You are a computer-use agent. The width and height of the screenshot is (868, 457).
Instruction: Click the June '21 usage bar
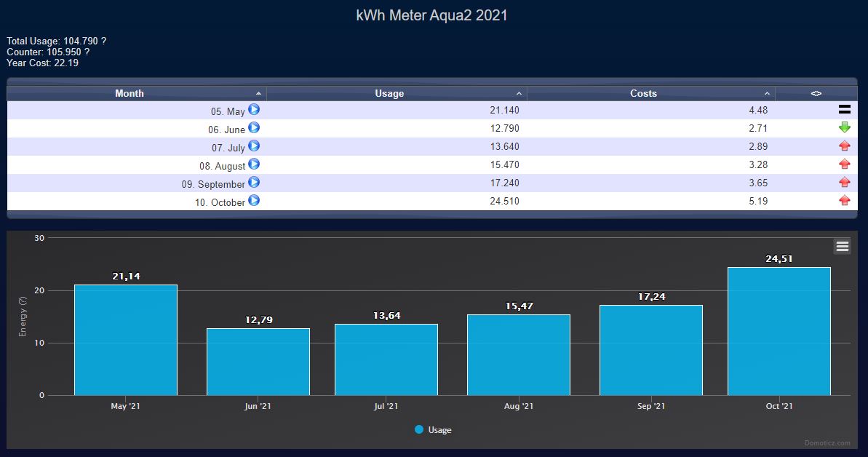coord(258,362)
